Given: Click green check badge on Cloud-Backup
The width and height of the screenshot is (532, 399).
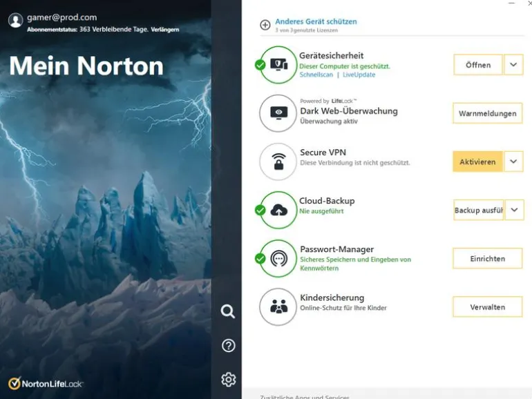Looking at the screenshot, I should pyautogui.click(x=260, y=210).
